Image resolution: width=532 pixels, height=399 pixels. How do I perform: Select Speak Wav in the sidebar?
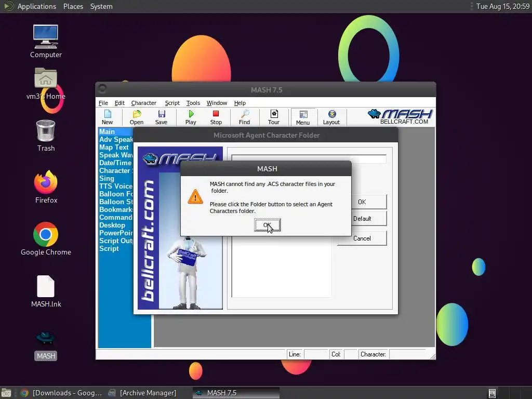(116, 155)
